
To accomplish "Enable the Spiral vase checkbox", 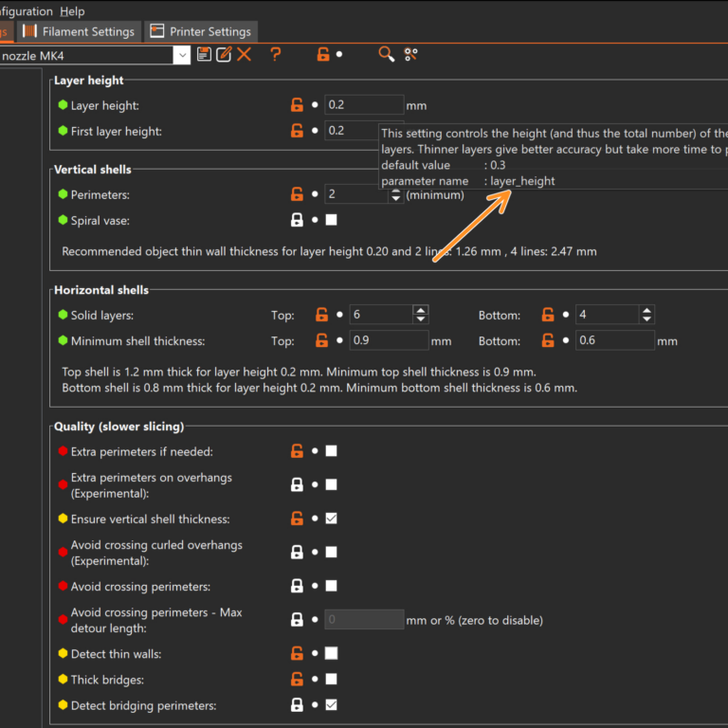I will coord(331,220).
